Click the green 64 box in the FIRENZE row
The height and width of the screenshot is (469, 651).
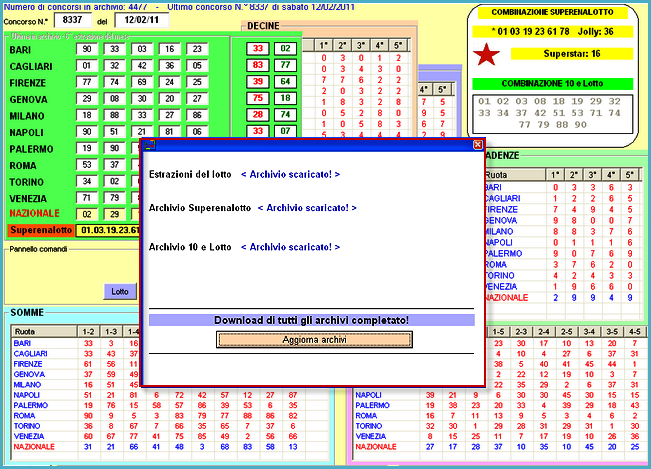coord(285,82)
